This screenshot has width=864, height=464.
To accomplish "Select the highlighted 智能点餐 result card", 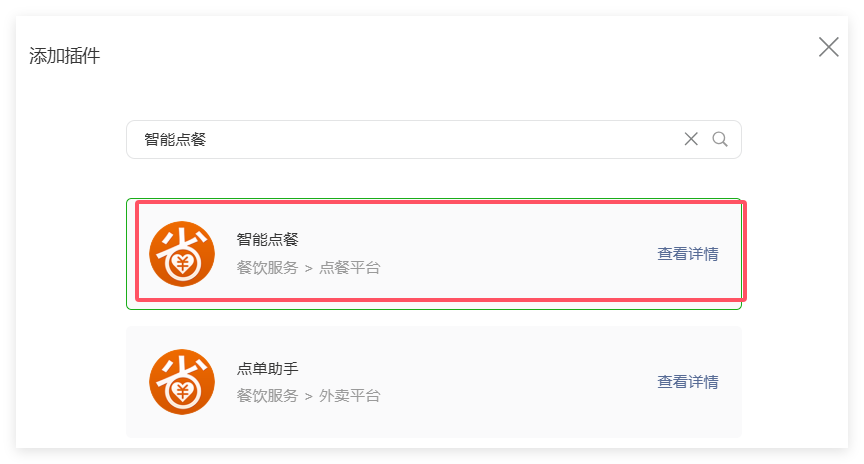I will [x=434, y=254].
